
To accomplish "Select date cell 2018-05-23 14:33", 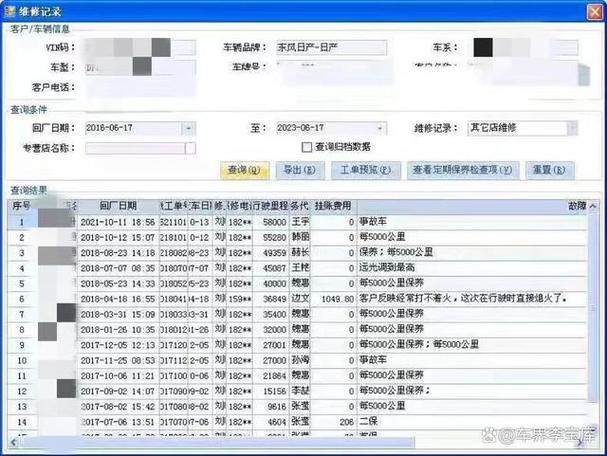I will pyautogui.click(x=118, y=284).
